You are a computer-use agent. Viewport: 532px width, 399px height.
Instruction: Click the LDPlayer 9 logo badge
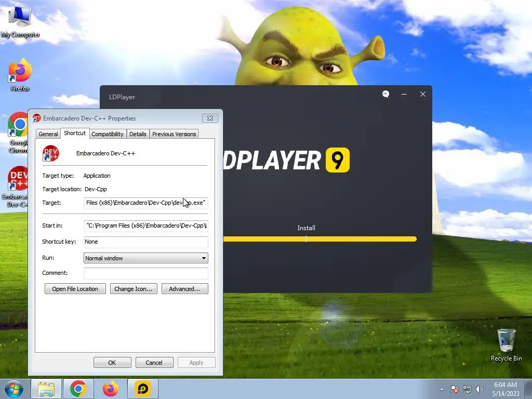tap(338, 160)
